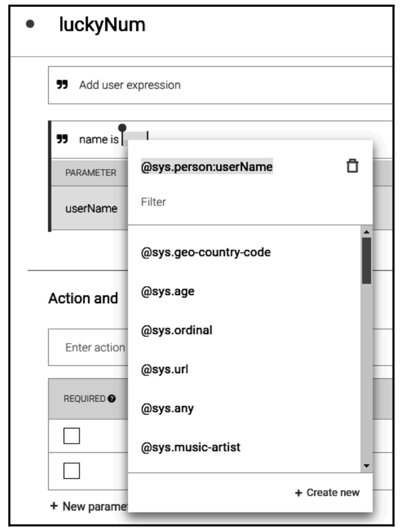Click the REQUIRED help question-mark icon
Screen dimensions: 401x532
tap(112, 399)
